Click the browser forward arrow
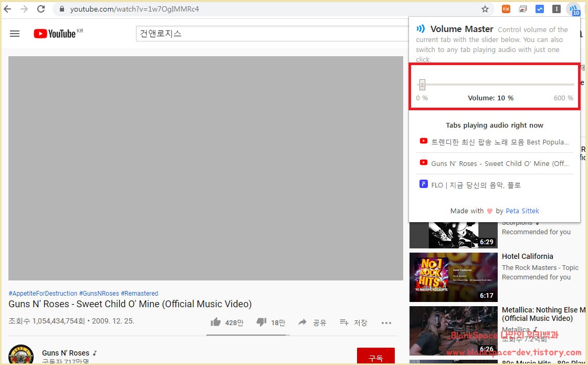 (24, 8)
